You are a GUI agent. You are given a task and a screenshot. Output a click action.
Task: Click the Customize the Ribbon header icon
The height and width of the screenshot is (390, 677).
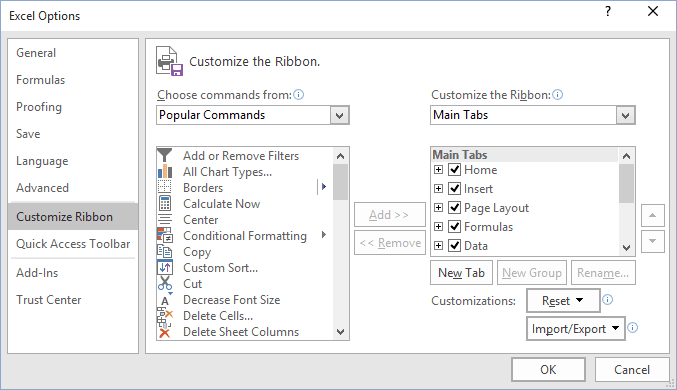coord(169,61)
